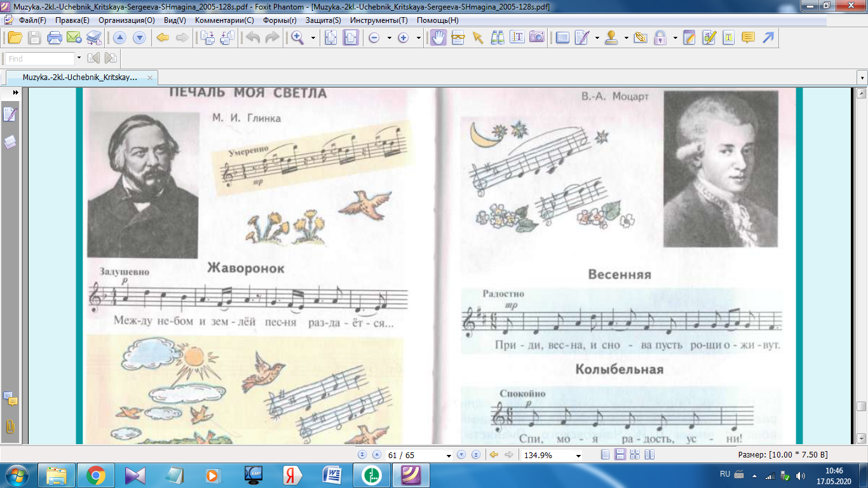This screenshot has width=868, height=488.
Task: Click the Open folder icon
Action: [x=15, y=37]
